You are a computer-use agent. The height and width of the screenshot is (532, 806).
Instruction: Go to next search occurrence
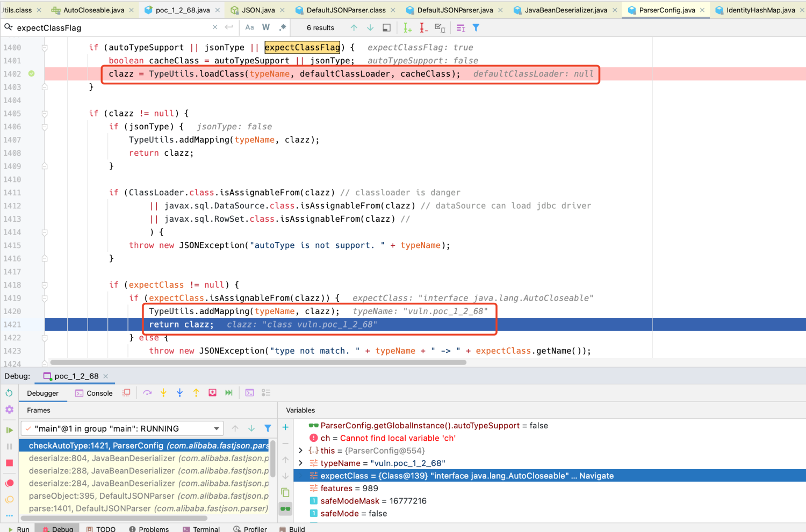click(x=370, y=27)
